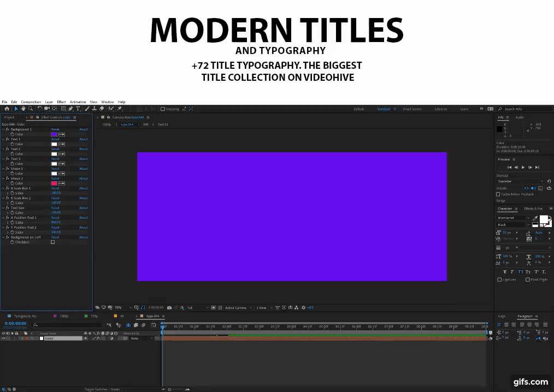Viewport: 554px width, 392px height.
Task: Open the Parent link None dropdown
Action: pyautogui.click(x=142, y=338)
